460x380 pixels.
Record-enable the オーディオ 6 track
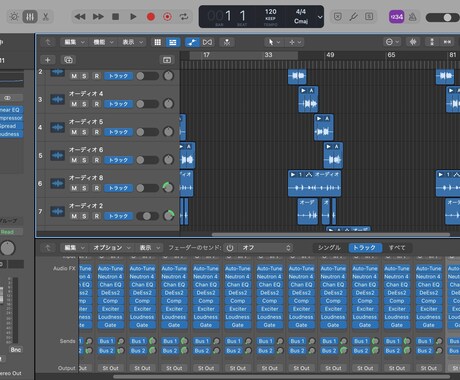click(97, 160)
